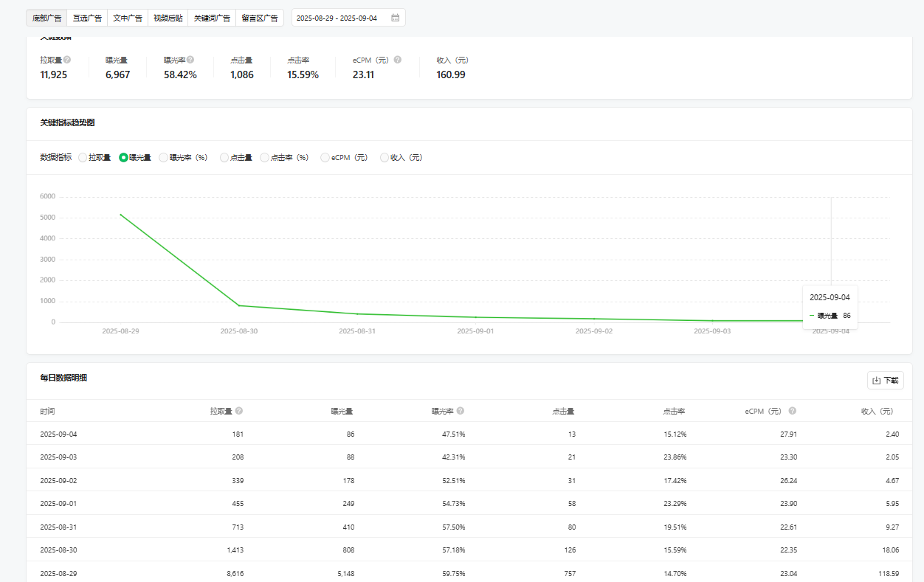Select the eCPM(元) metric radio button

[325, 157]
